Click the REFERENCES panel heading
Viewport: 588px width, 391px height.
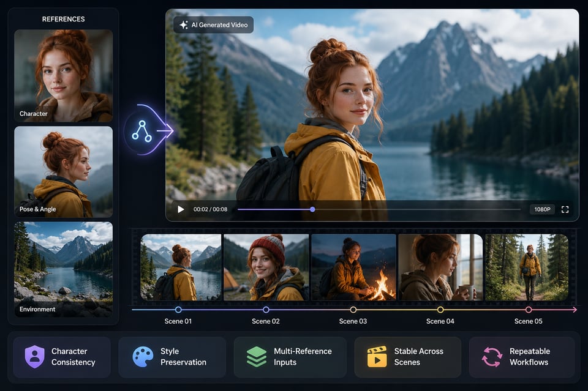[63, 19]
